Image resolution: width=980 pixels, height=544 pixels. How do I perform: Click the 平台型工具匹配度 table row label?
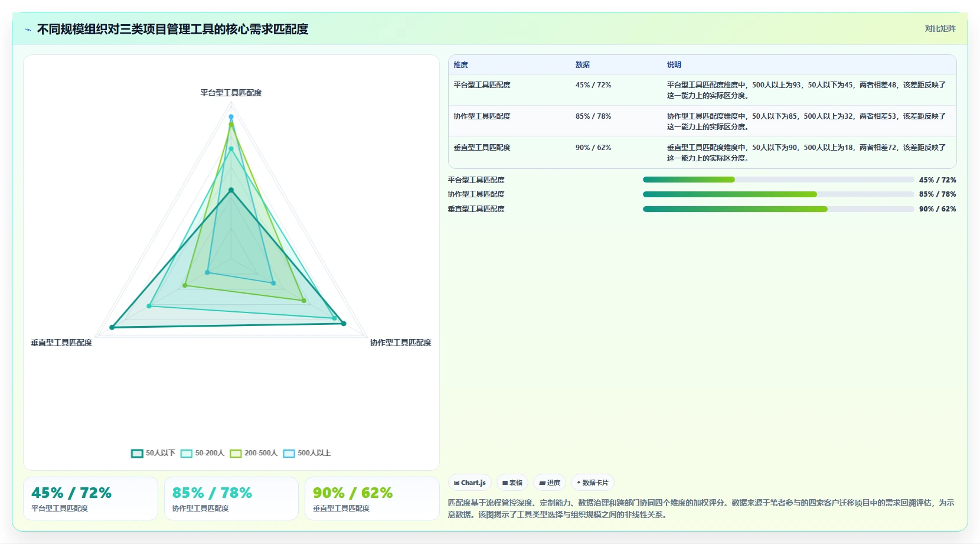pyautogui.click(x=482, y=85)
